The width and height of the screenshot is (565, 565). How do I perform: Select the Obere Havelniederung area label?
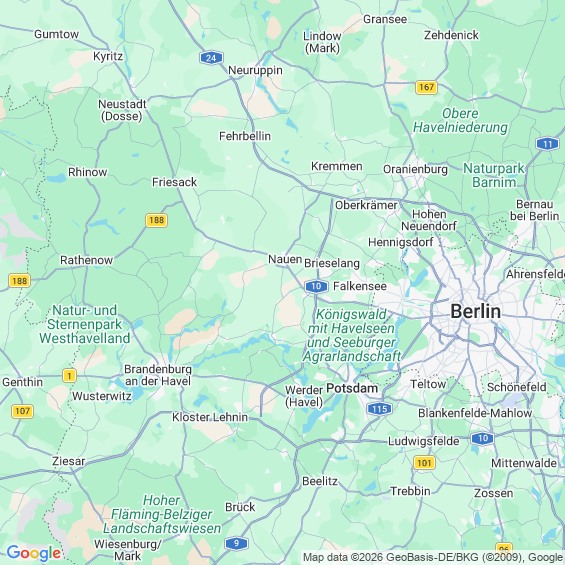coord(460,120)
